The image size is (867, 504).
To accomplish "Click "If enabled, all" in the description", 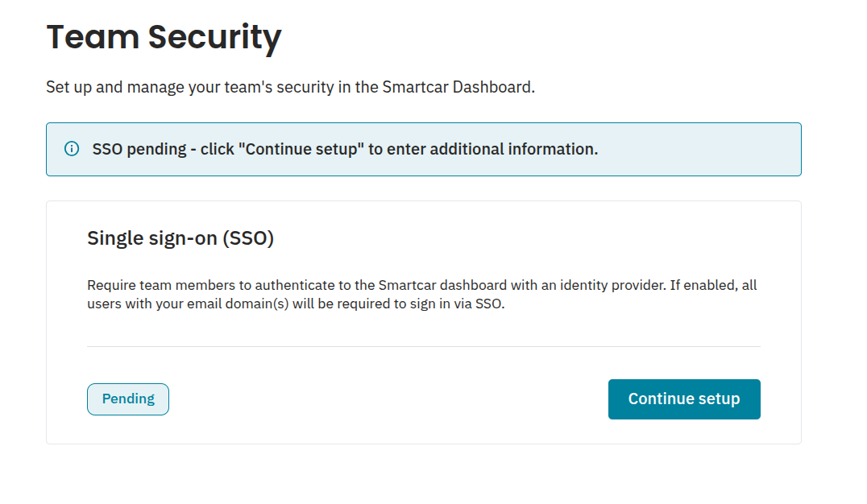I will point(713,285).
